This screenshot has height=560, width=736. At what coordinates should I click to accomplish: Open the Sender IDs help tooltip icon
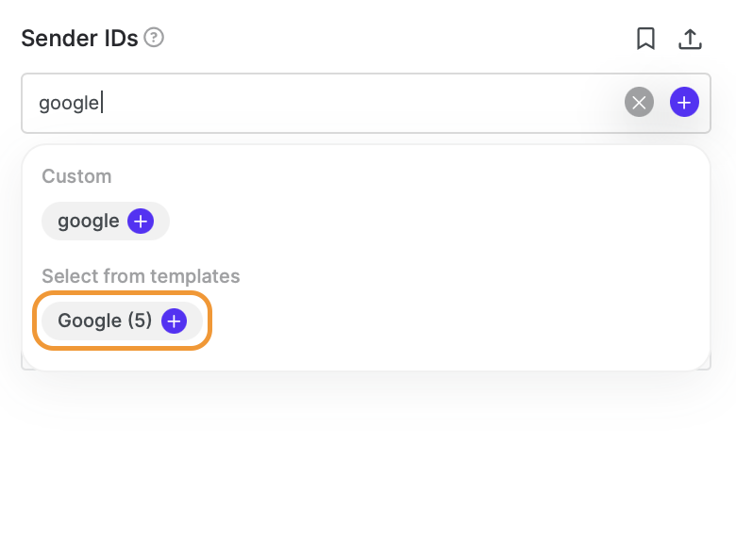tap(154, 38)
